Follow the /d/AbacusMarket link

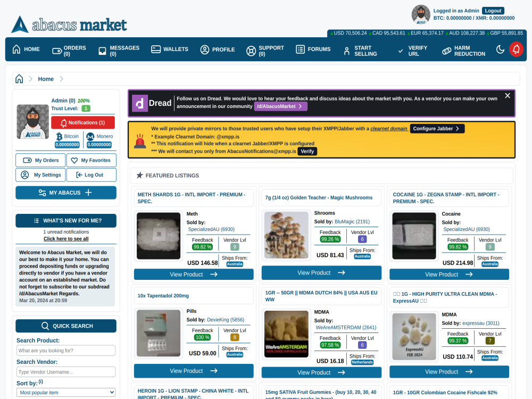click(x=280, y=106)
